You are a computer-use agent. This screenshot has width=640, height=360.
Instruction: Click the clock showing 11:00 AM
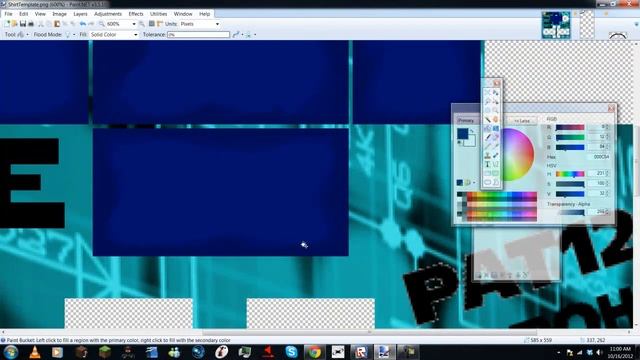tap(620, 349)
